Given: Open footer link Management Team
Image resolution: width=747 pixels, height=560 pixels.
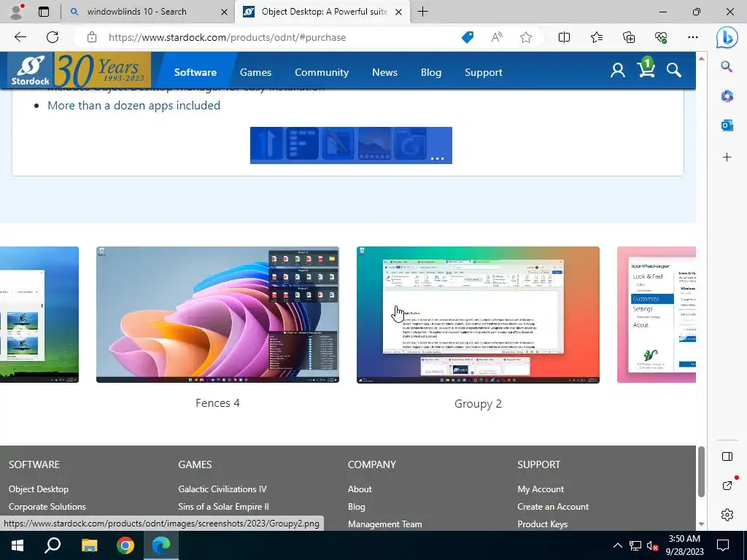Looking at the screenshot, I should (x=385, y=524).
